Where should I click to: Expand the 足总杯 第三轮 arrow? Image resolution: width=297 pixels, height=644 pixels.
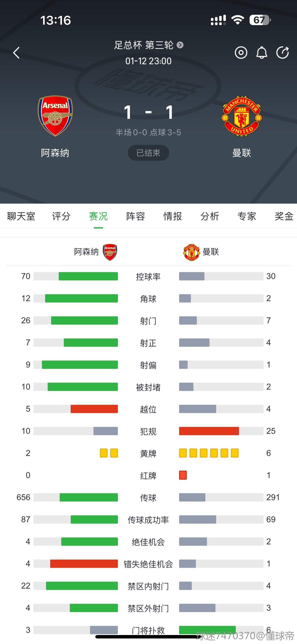point(180,45)
